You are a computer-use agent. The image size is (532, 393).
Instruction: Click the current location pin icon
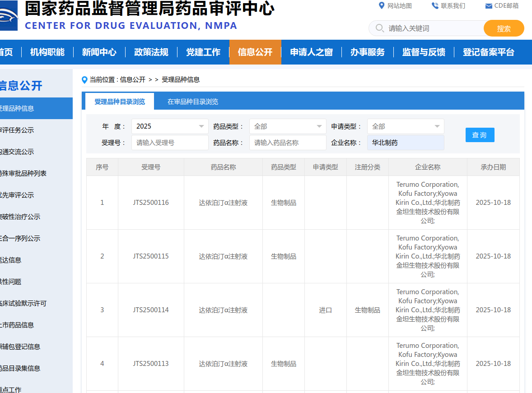click(84, 80)
